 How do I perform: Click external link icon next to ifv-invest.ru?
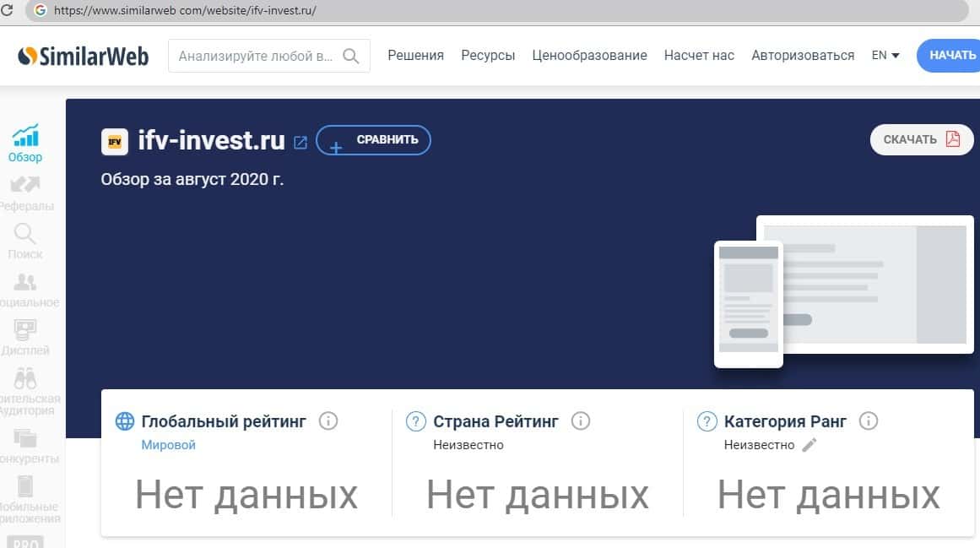(300, 142)
